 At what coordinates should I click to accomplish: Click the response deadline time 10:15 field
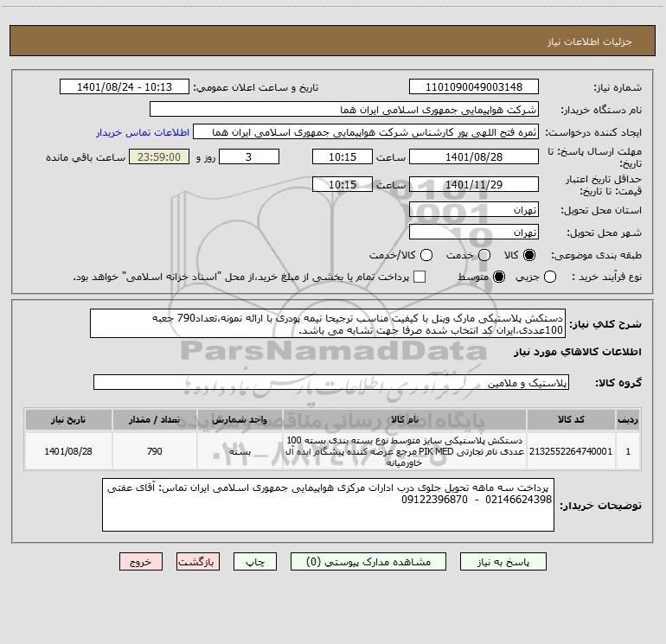click(343, 156)
